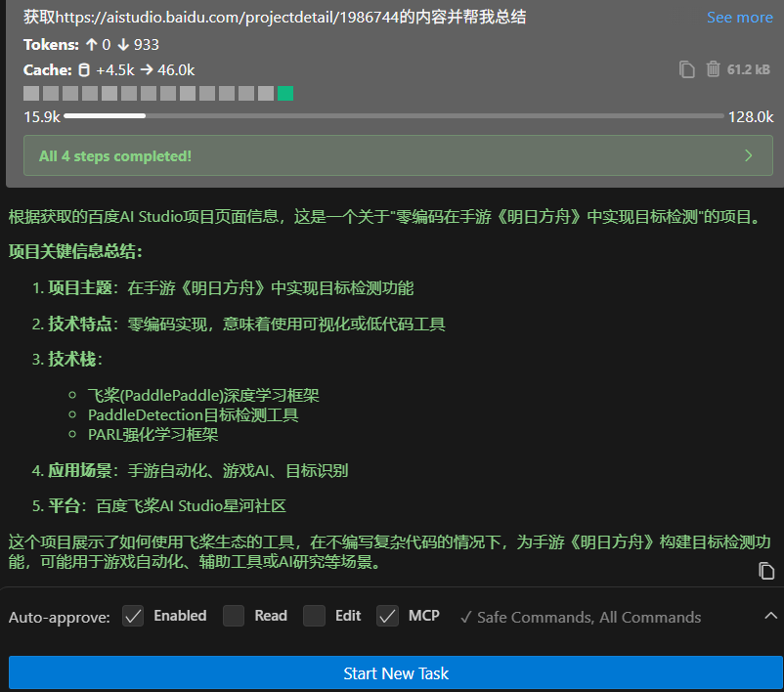The image size is (784, 692).
Task: Click PaddleDetection目标检测工具 bullet
Action: pyautogui.click(x=193, y=415)
